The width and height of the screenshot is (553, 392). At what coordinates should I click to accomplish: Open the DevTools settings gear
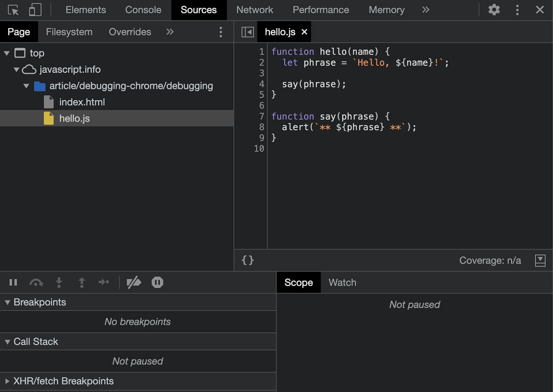point(494,10)
